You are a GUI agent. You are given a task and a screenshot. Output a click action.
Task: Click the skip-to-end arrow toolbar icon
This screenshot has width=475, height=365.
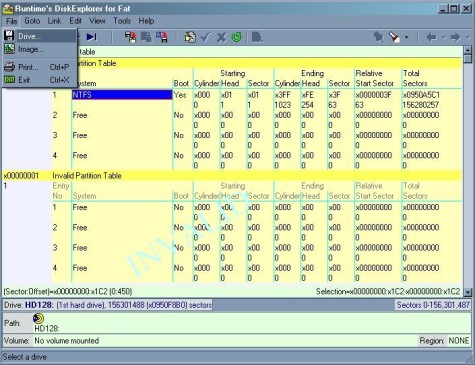point(92,37)
